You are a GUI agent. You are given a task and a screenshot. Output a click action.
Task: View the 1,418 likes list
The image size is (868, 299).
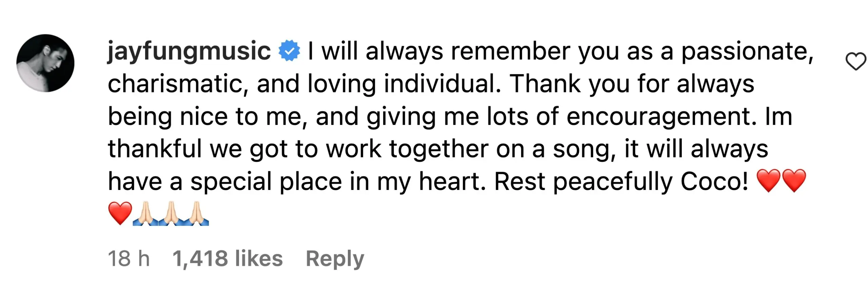click(228, 259)
